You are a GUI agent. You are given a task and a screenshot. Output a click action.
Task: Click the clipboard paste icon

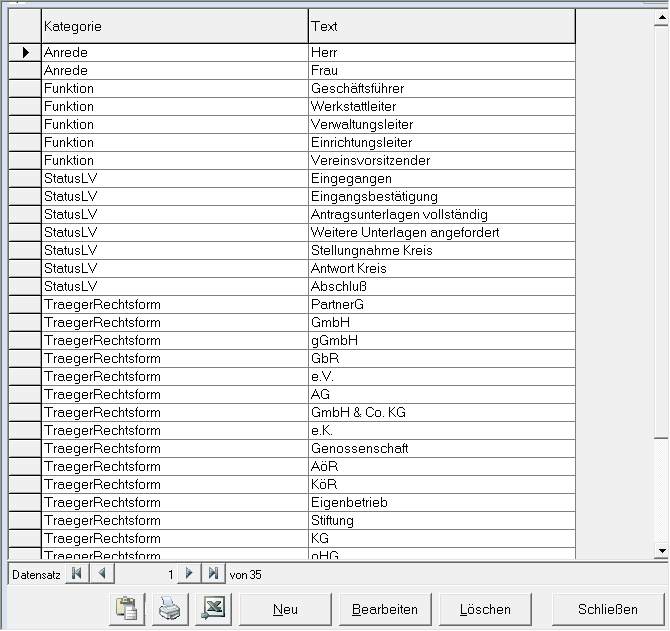(126, 608)
